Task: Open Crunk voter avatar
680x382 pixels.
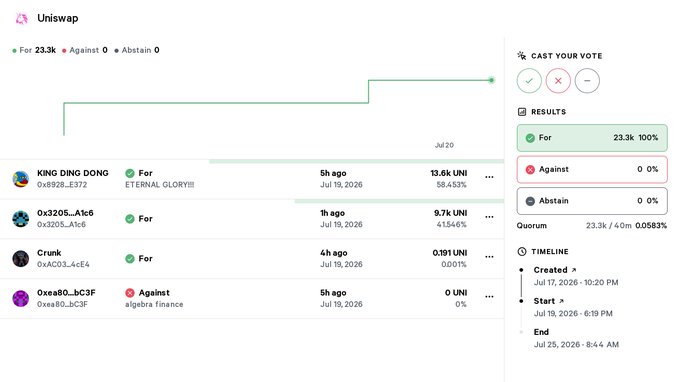Action: pyautogui.click(x=20, y=258)
